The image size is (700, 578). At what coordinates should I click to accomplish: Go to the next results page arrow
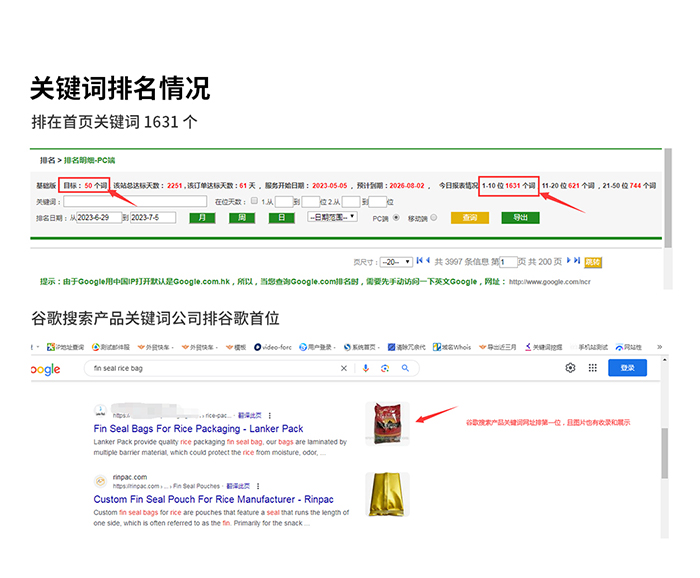coord(568,261)
